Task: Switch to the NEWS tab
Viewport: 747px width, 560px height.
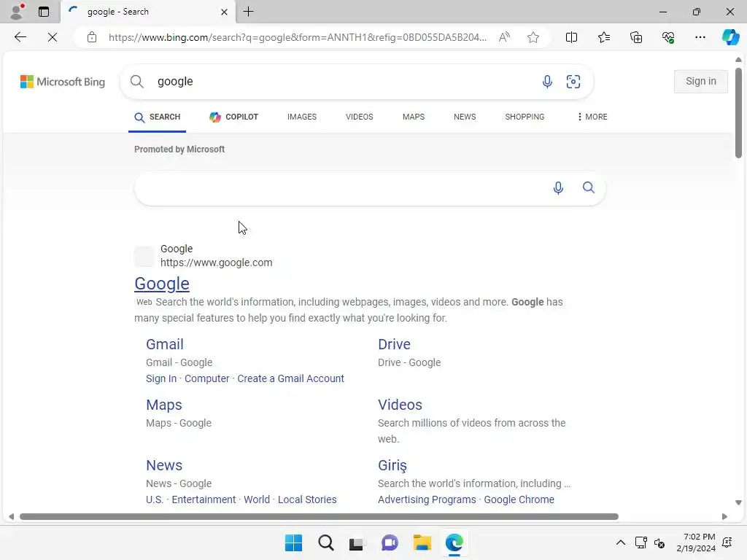Action: 465,117
